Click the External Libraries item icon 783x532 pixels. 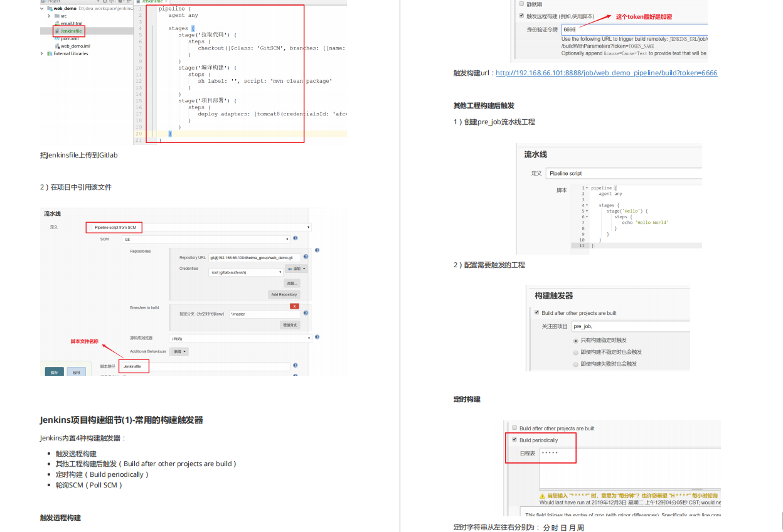click(x=50, y=53)
